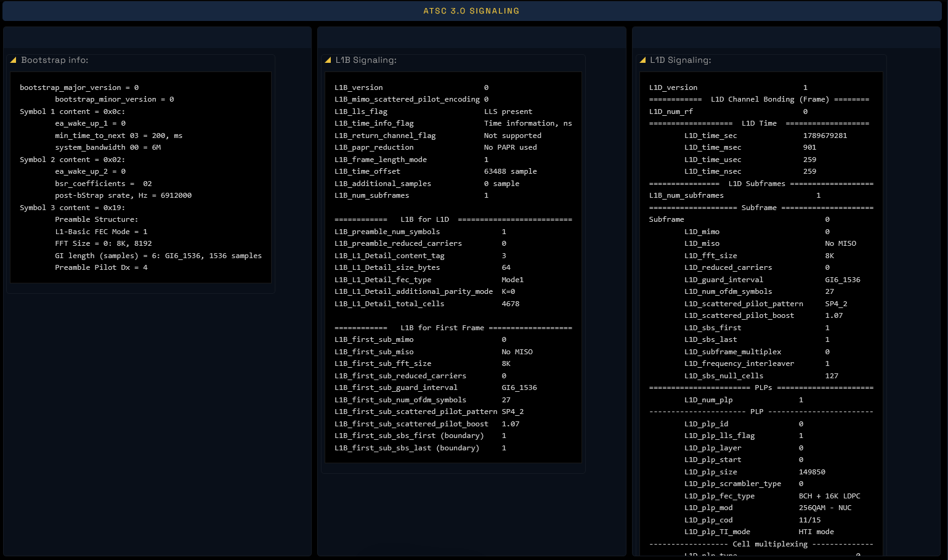Screen dimensions: 948x560
Task: Click the L1B_time_offset 63488 sample row
Action: [436, 171]
